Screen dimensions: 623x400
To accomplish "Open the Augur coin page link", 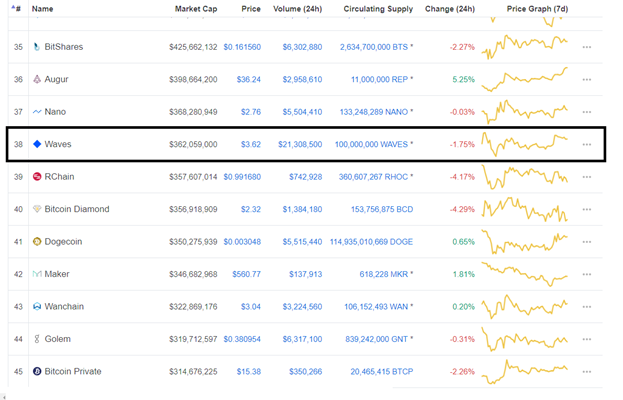I will 56,79.
